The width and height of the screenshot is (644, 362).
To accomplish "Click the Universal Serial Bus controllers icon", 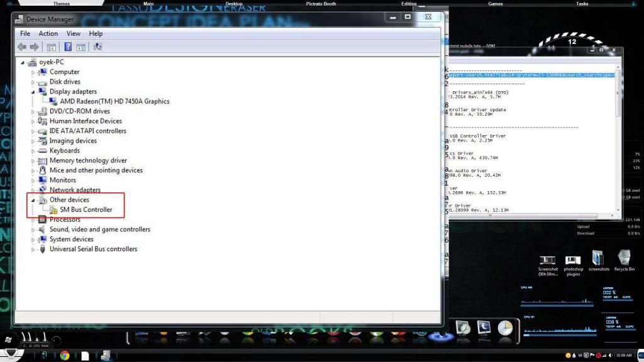I will point(42,249).
